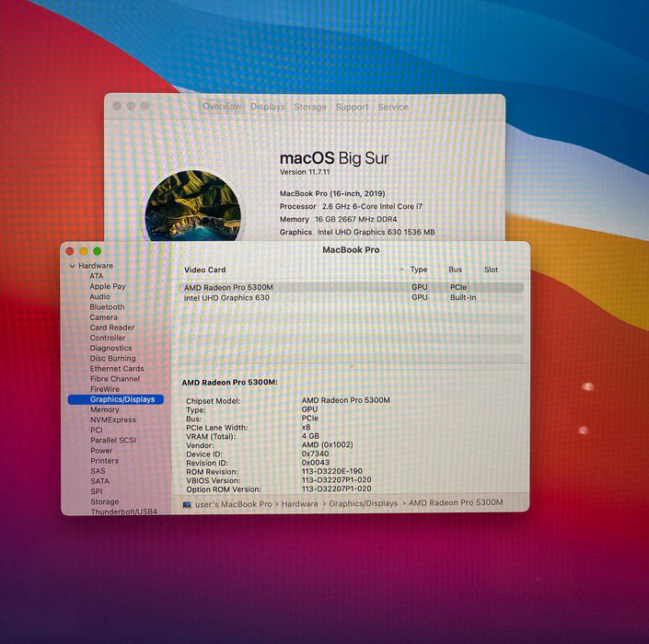Open Storage in the System Information sidebar

coord(105,501)
